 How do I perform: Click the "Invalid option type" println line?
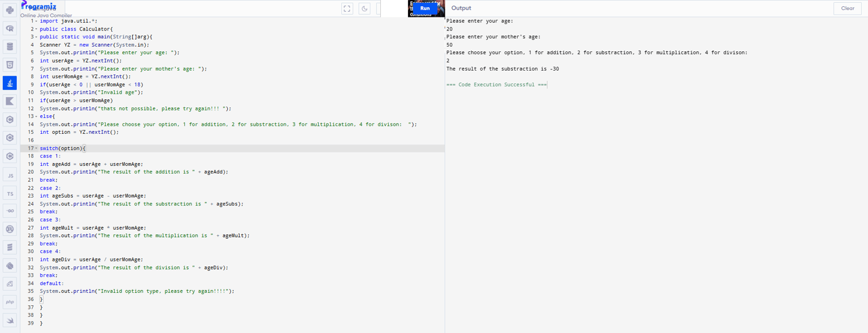click(137, 291)
